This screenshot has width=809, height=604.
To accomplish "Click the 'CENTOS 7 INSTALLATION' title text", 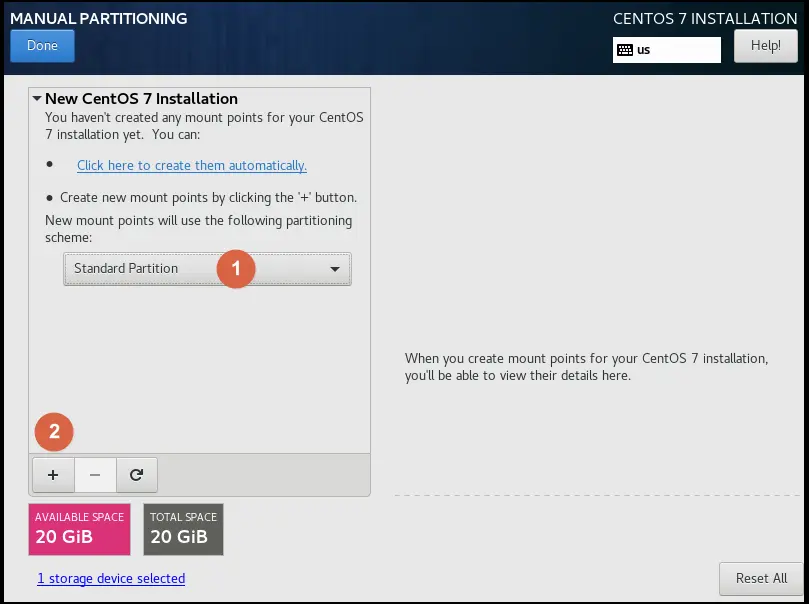I will (705, 19).
